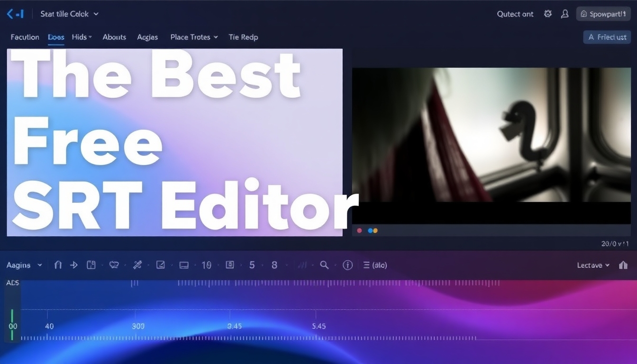
Task: Click the blue back arrow logo
Action: pos(15,14)
